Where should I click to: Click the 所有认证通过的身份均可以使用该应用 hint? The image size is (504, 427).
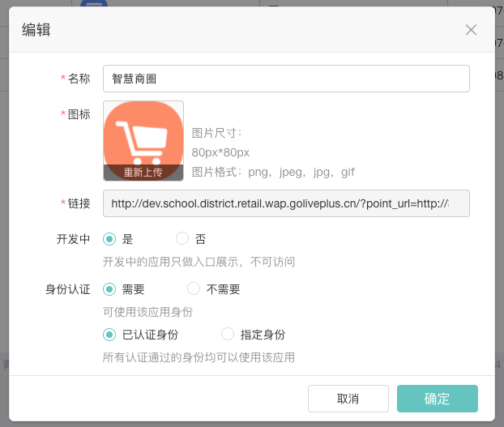point(199,357)
